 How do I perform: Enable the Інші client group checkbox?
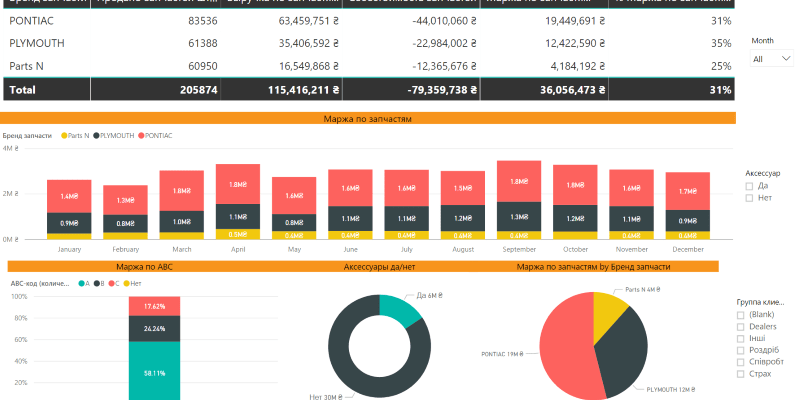(740, 339)
